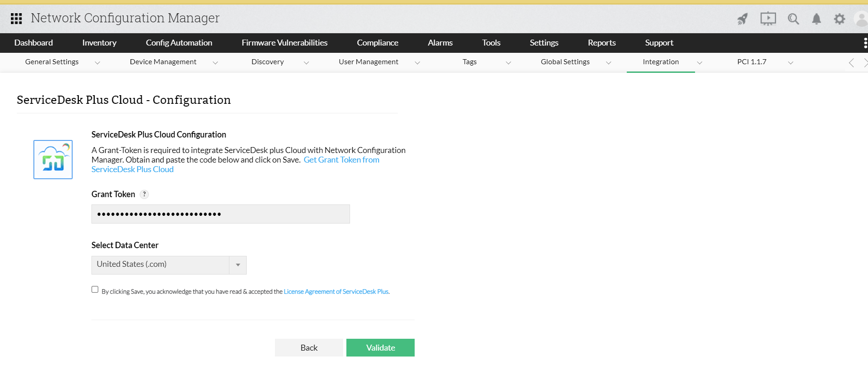The width and height of the screenshot is (868, 372).
Task: Click the search magnifier icon
Action: [x=793, y=19]
